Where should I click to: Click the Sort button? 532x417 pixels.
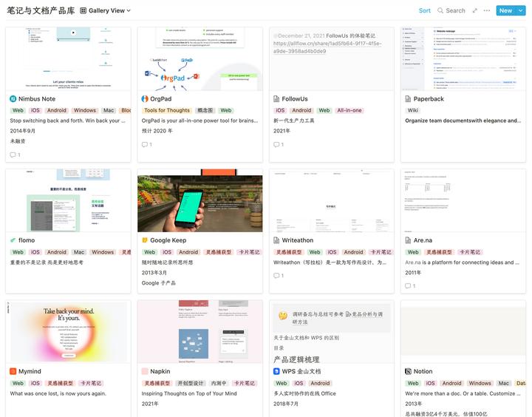coord(424,10)
